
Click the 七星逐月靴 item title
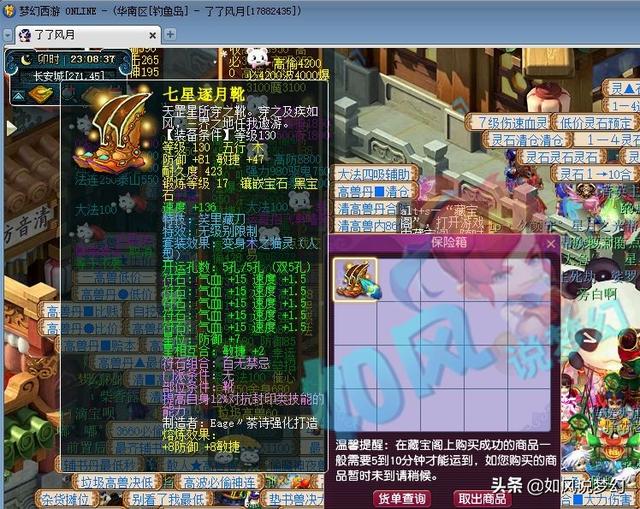[204, 94]
